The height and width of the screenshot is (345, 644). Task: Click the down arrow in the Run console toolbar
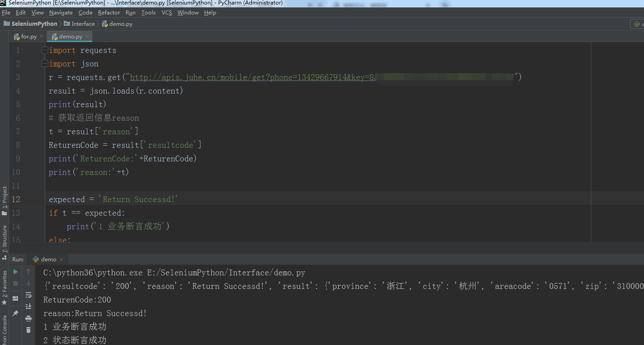pos(28,283)
